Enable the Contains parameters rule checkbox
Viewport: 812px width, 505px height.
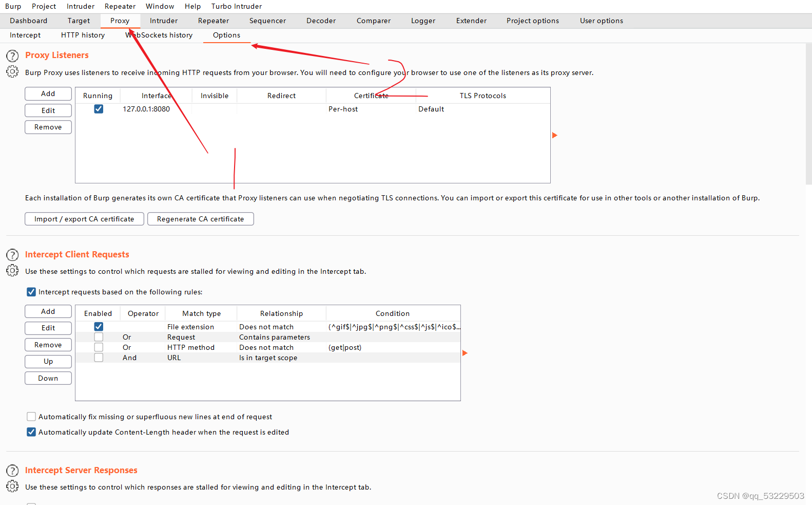[x=99, y=337]
